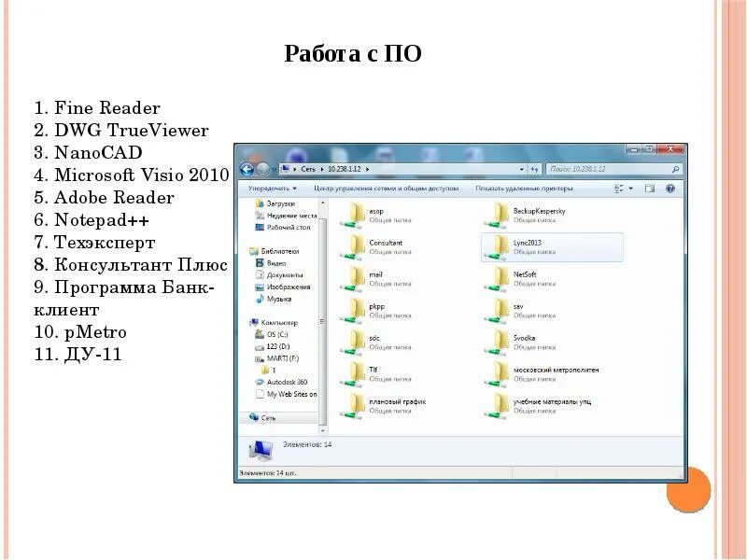Click status bar text Элементов: 14 шт.
The width and height of the screenshot is (747, 560).
click(267, 473)
